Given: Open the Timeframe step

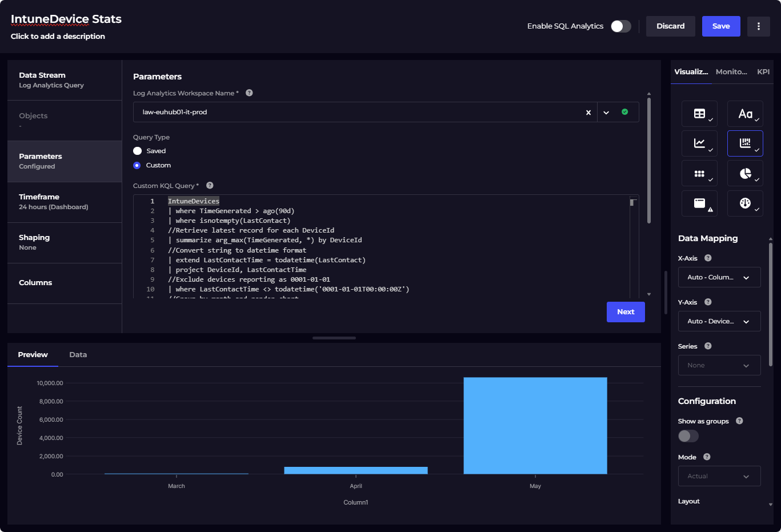Looking at the screenshot, I should click(x=65, y=202).
